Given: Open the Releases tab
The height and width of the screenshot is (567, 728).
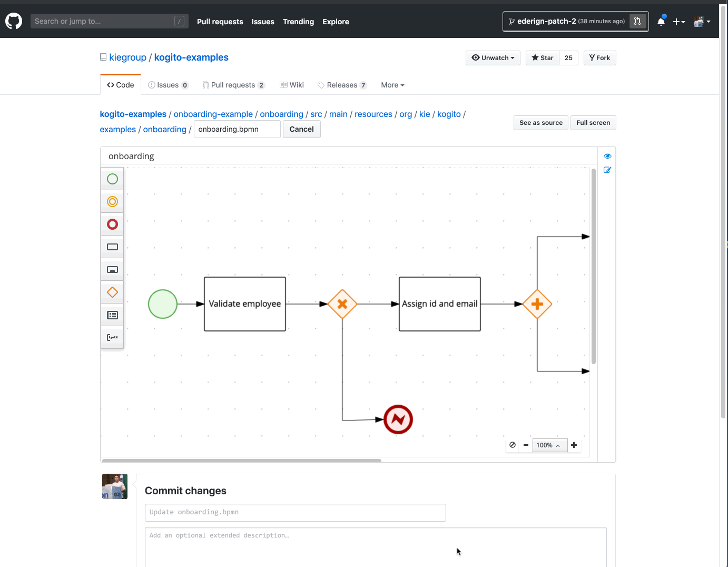Looking at the screenshot, I should (x=342, y=85).
